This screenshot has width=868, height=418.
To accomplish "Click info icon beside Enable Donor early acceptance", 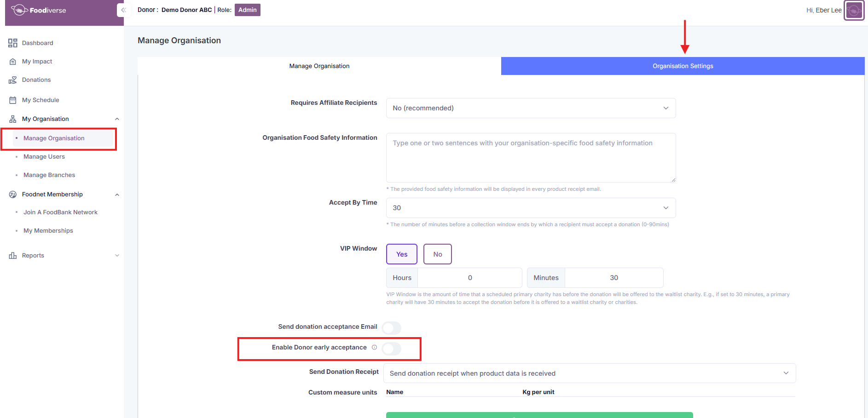I will 374,348.
